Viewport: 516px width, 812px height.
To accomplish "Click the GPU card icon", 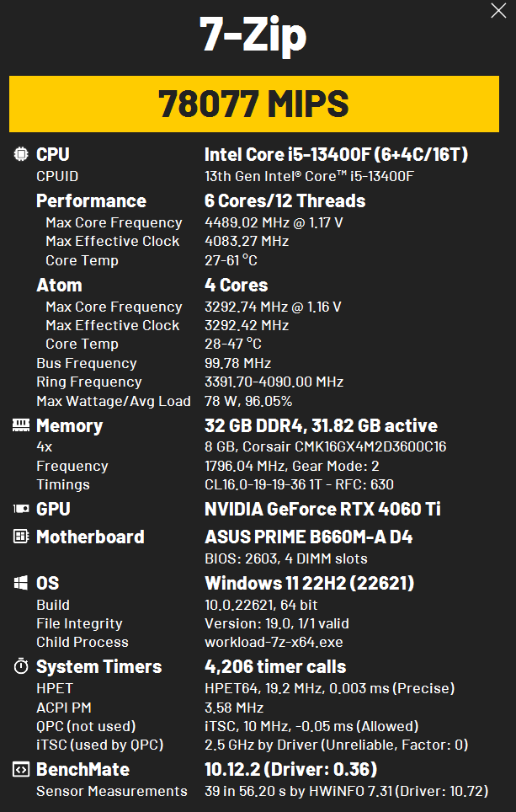I will tap(21, 509).
